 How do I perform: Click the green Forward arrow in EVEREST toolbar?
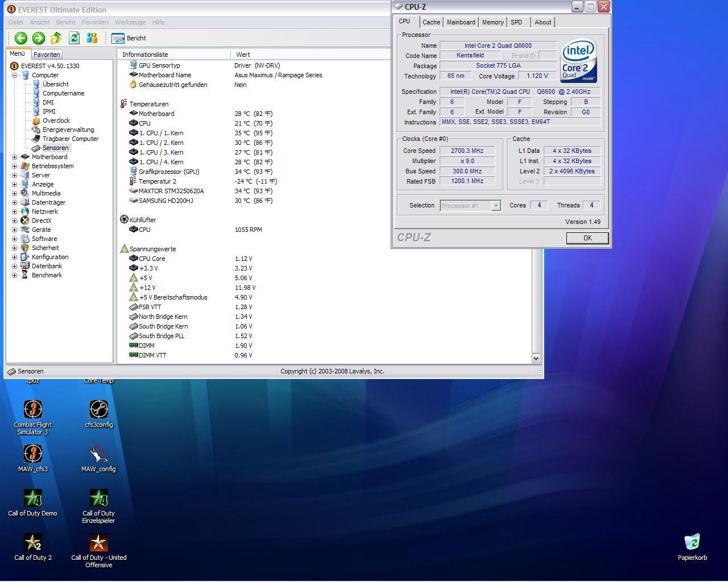tap(39, 38)
